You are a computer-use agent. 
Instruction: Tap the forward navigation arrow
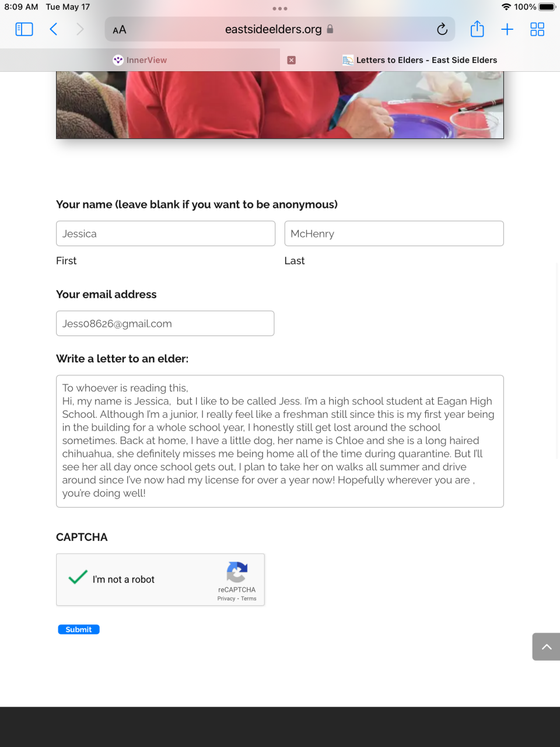(x=80, y=29)
